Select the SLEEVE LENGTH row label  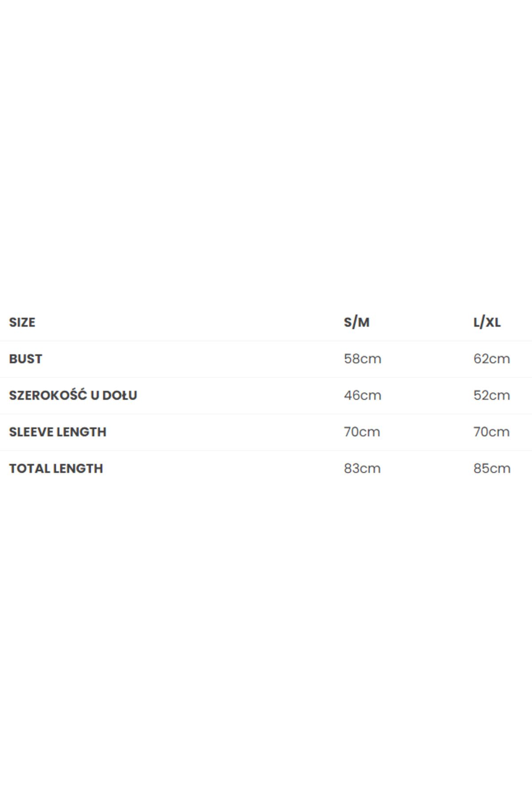(x=58, y=432)
